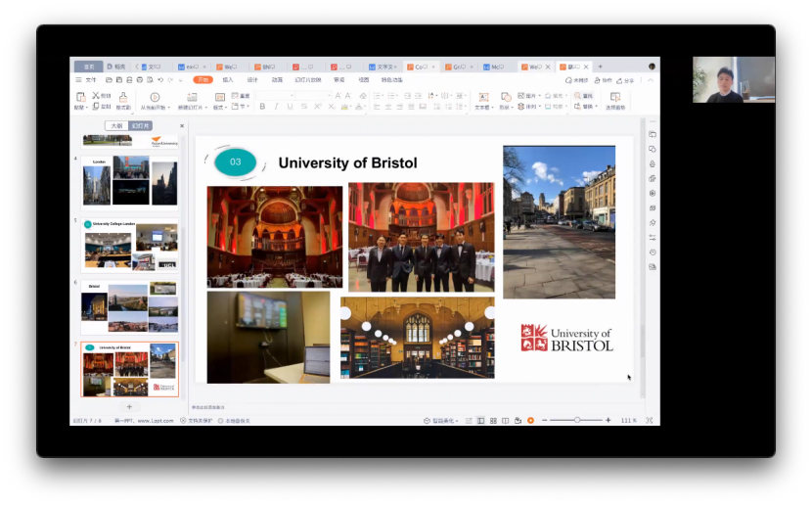Click the Superscript icon
Screen dimensions: 812x506
(x=318, y=106)
